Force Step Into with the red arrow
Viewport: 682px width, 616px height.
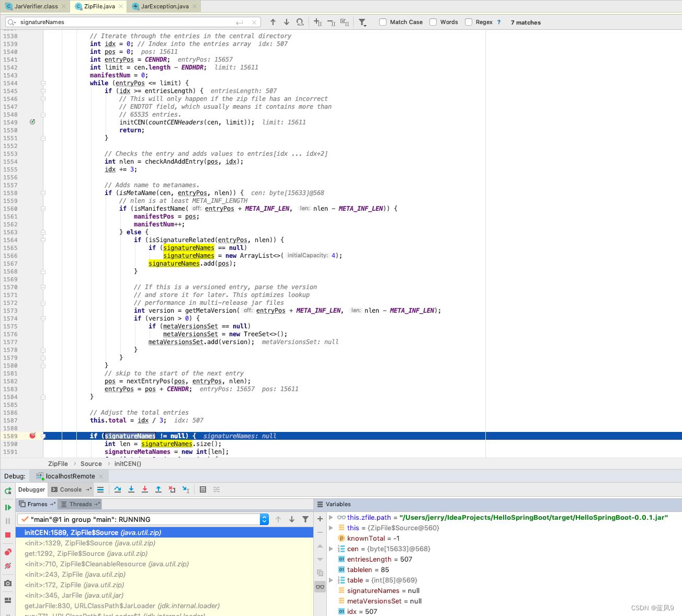coord(145,489)
